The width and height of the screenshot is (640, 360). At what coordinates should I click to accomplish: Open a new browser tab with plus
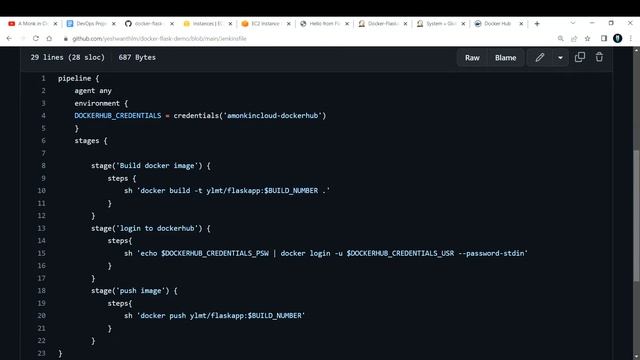(537, 24)
